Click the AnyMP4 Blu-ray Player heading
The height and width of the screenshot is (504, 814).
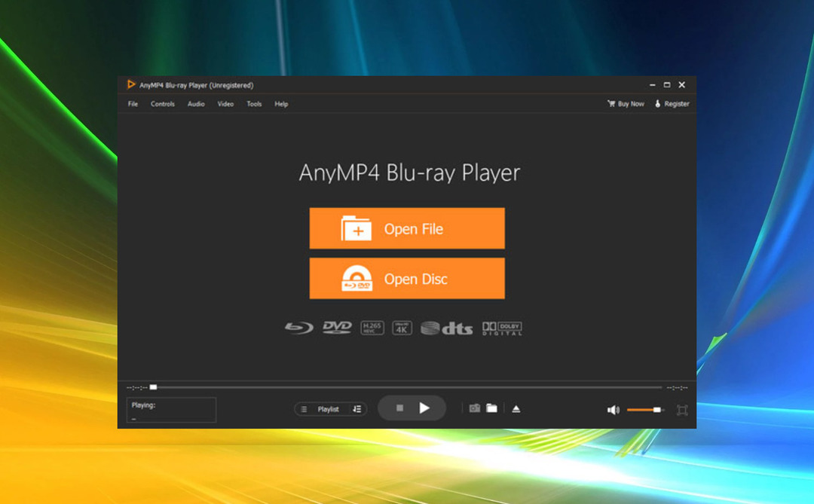pos(409,173)
